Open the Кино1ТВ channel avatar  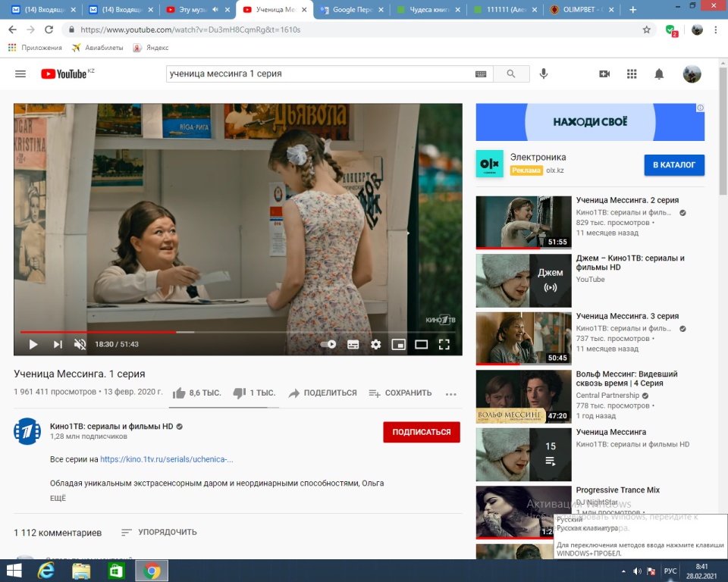pyautogui.click(x=27, y=431)
